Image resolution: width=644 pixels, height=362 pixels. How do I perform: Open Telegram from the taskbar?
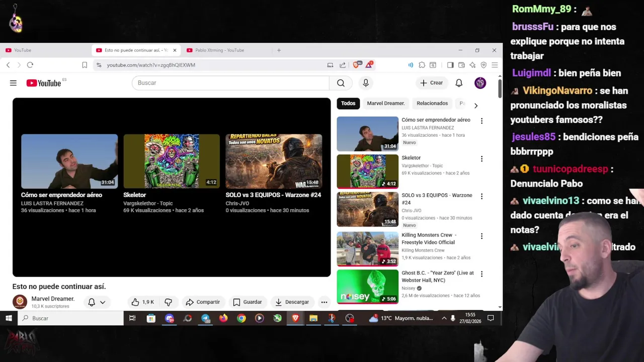pos(205,318)
